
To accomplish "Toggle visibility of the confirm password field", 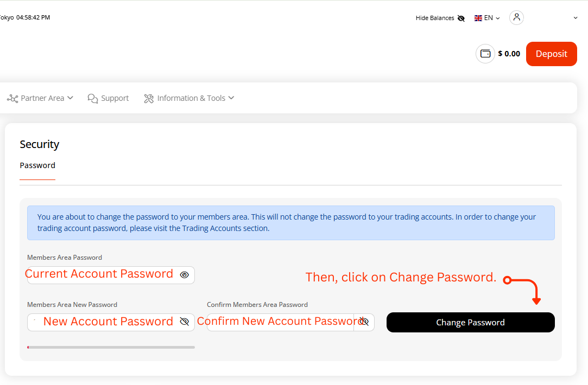I will tap(364, 322).
